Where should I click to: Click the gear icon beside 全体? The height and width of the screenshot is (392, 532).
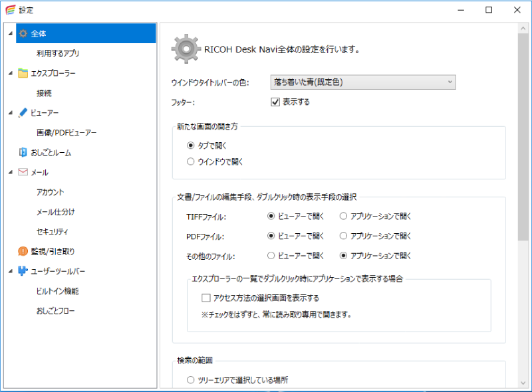(23, 33)
